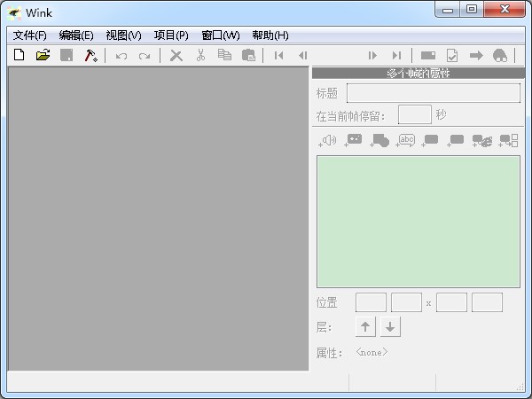
Task: Click the scissors Cut icon
Action: [200, 55]
